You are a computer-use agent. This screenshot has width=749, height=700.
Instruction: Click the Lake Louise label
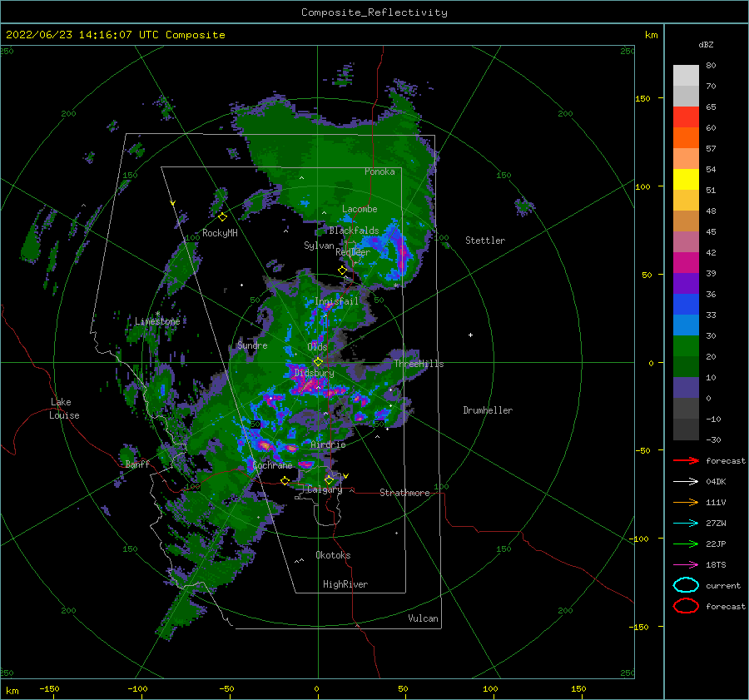64,409
